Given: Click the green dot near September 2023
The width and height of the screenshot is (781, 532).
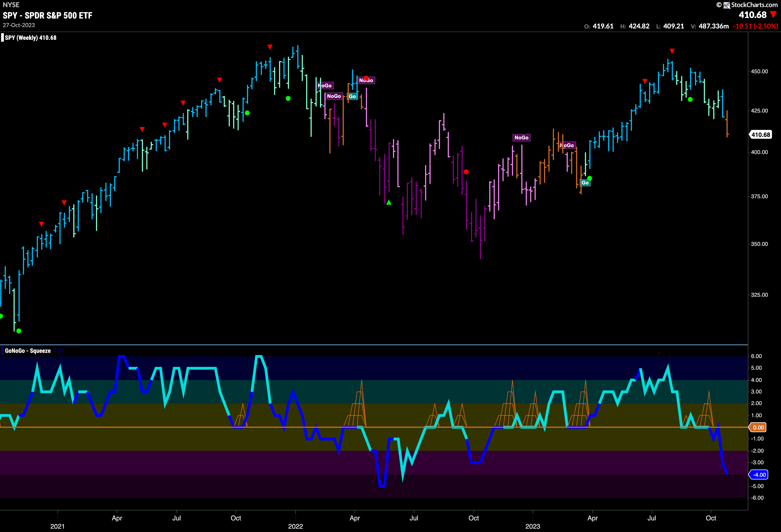Looking at the screenshot, I should point(690,100).
